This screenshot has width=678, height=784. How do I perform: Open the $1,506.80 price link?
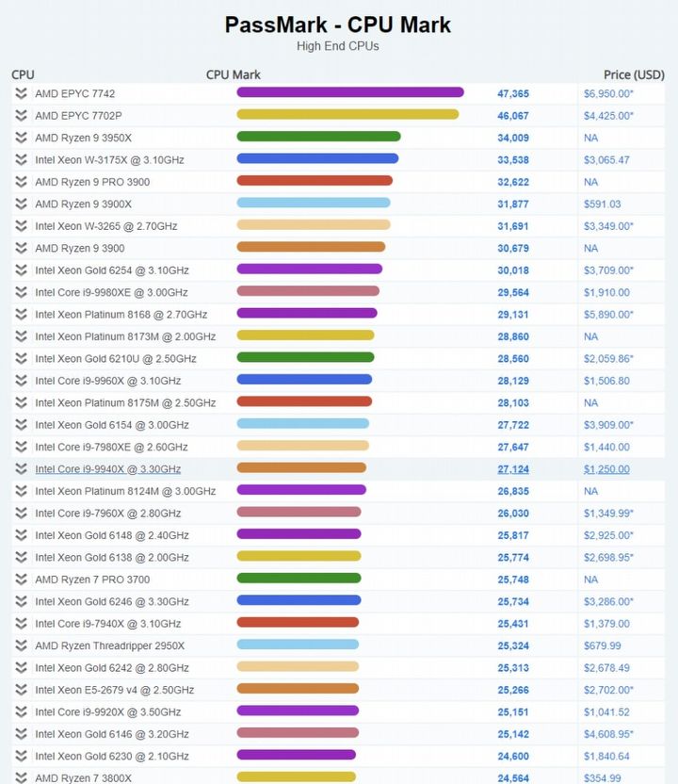click(606, 381)
